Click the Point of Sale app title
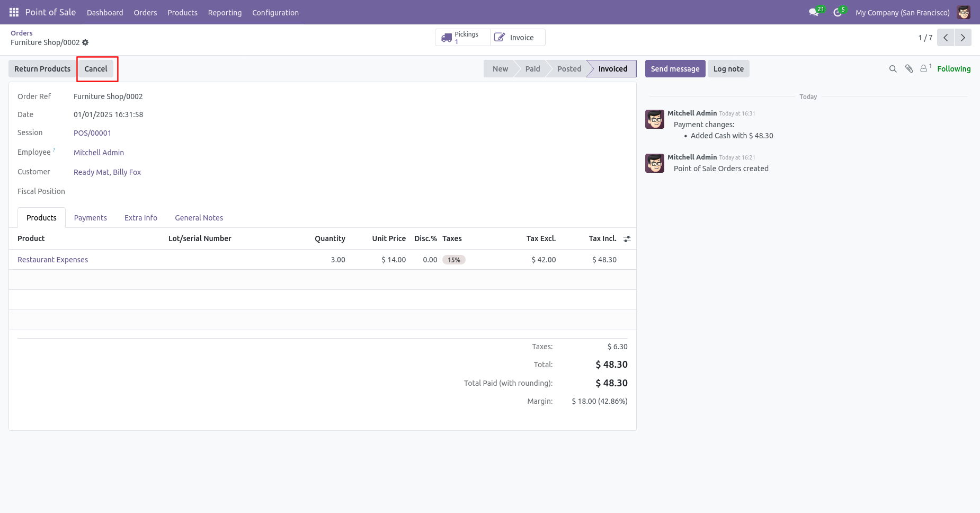The image size is (980, 513). click(x=50, y=12)
